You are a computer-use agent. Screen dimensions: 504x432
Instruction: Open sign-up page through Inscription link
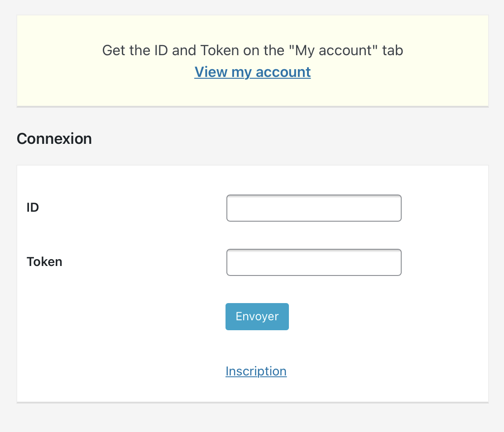256,371
